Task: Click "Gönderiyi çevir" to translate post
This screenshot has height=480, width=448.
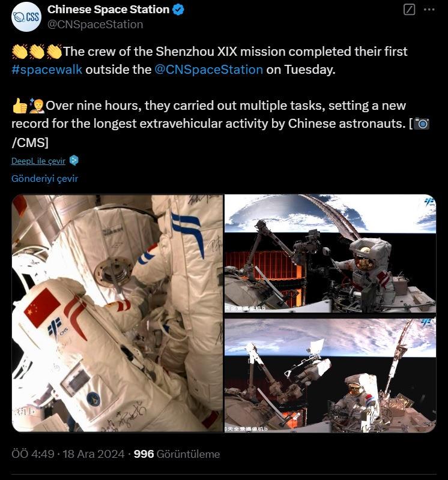Action: tap(44, 178)
